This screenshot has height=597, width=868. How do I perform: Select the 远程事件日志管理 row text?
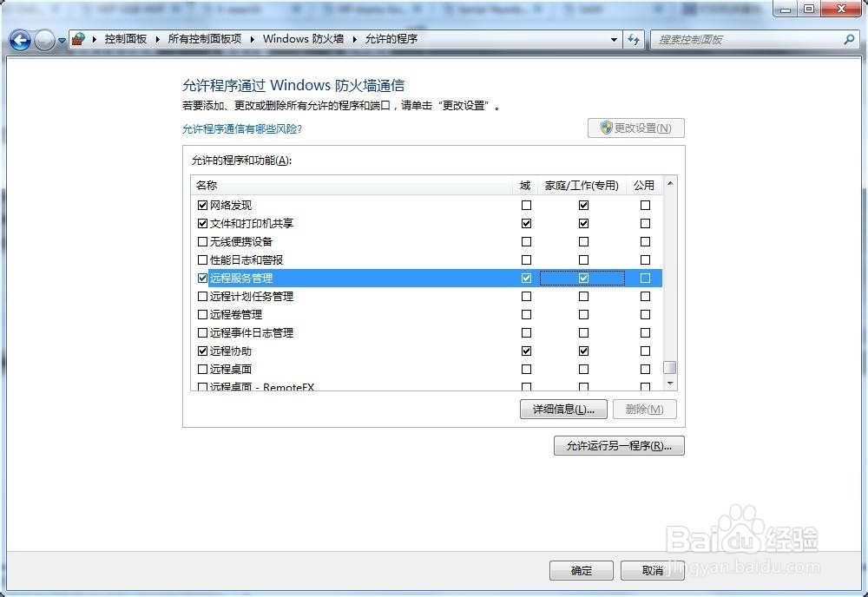point(252,333)
